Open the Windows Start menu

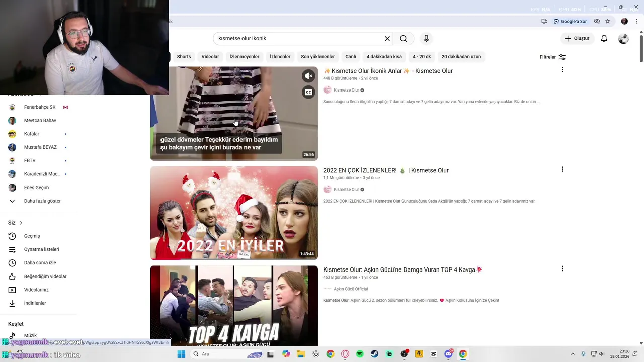point(181,354)
